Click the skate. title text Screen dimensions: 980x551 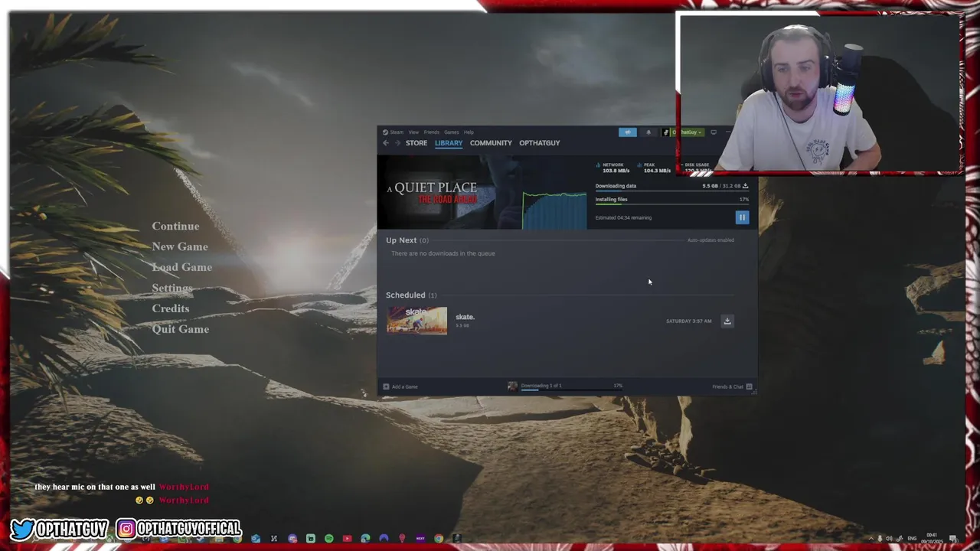point(465,317)
